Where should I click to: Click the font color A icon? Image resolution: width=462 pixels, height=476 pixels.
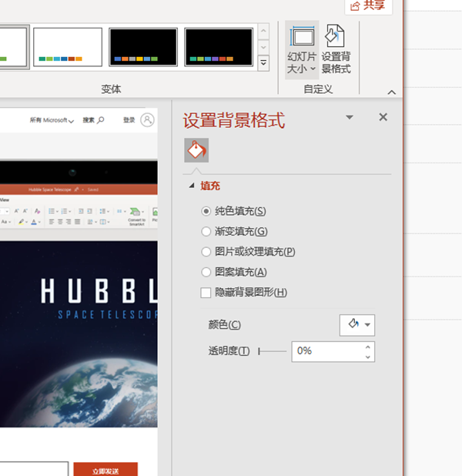coord(35,223)
